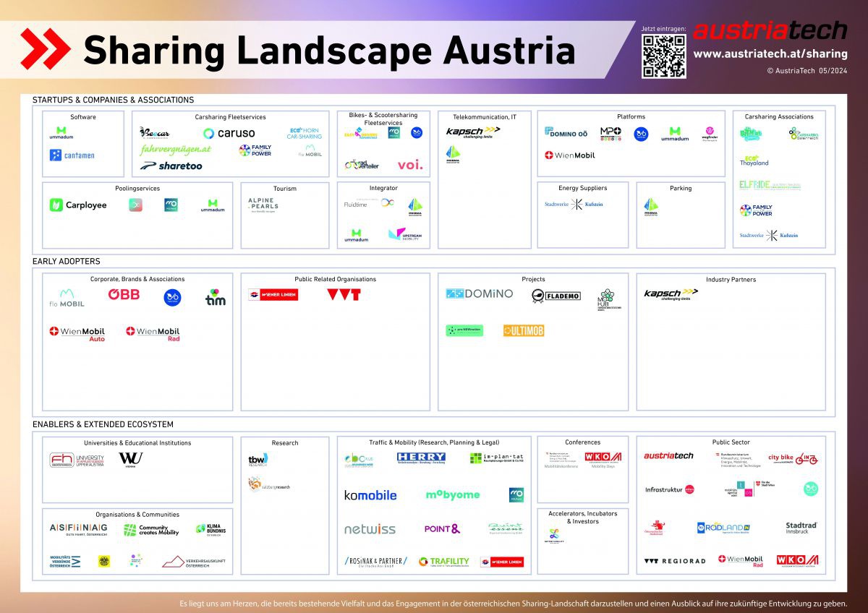Click the Klimabündnis logo
Image resolution: width=868 pixels, height=613 pixels.
point(211,531)
